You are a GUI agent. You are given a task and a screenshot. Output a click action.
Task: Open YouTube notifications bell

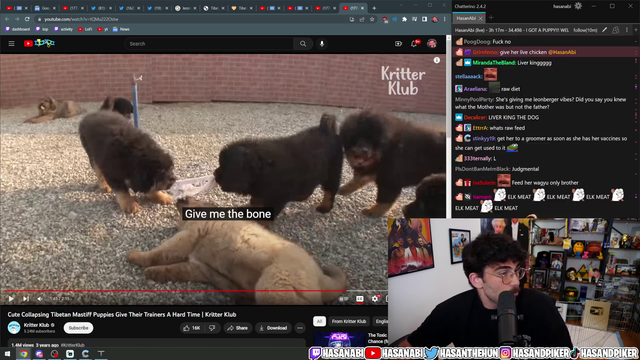click(414, 44)
